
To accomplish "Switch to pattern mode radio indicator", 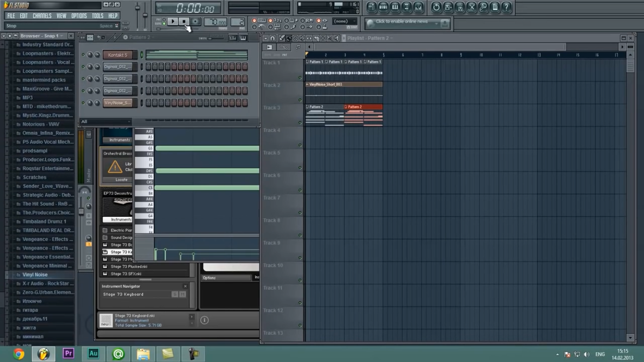I will 164,19.
